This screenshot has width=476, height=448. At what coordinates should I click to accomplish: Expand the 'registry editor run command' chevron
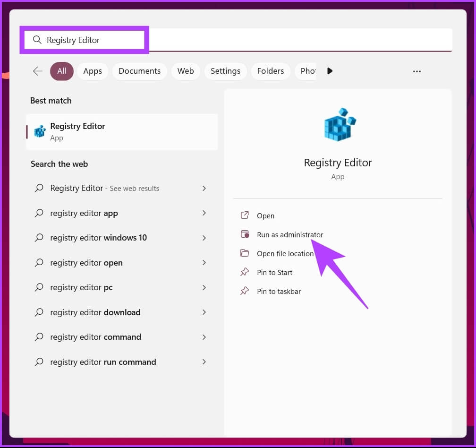[204, 362]
